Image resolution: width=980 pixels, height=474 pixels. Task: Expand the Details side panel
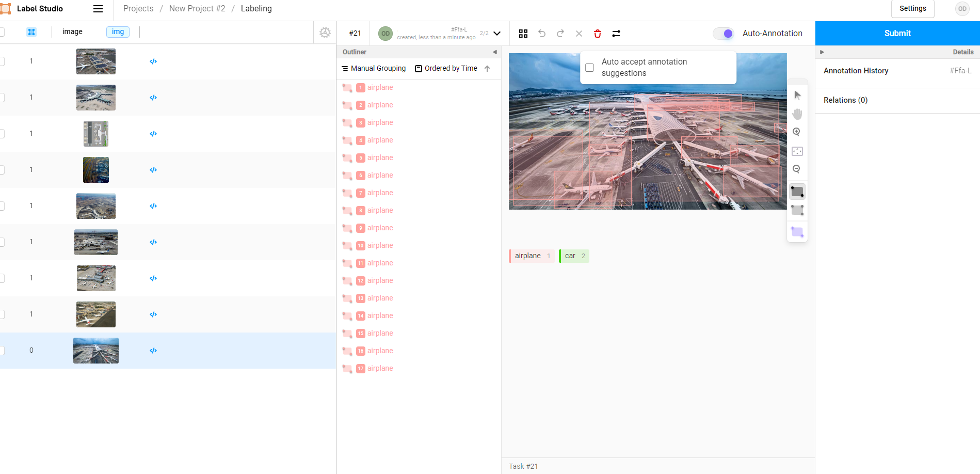coord(822,52)
